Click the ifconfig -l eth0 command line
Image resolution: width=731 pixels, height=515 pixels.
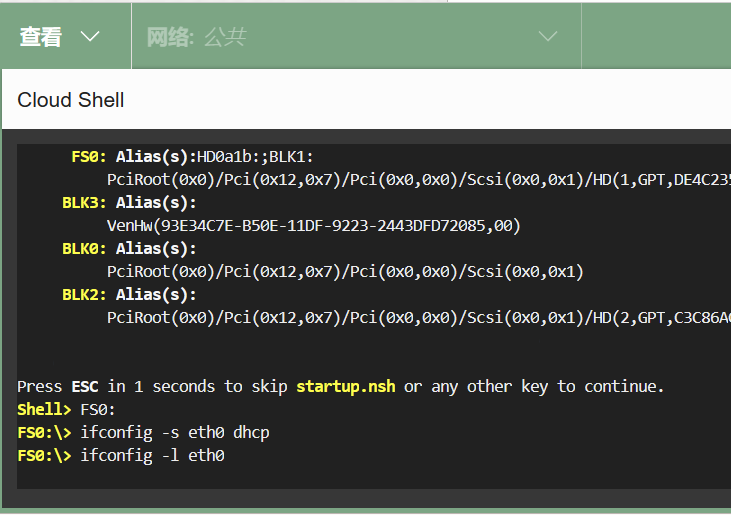(152, 455)
